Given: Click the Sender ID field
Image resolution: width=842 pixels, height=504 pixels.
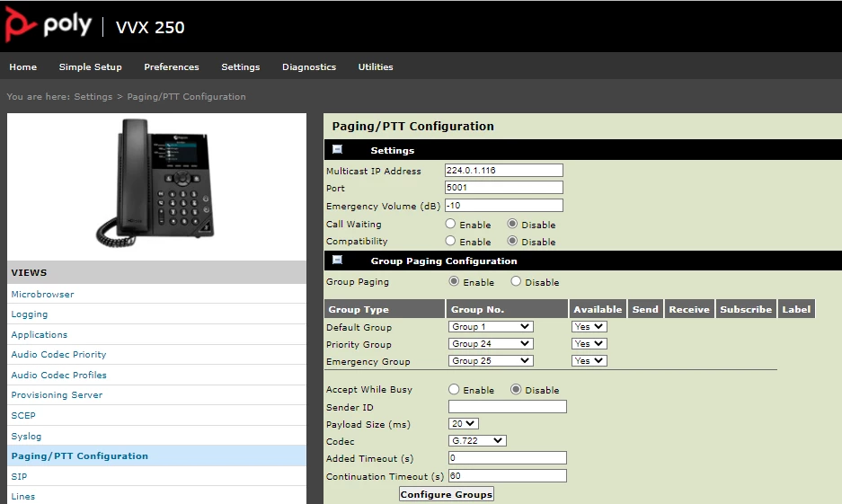Looking at the screenshot, I should [x=508, y=406].
